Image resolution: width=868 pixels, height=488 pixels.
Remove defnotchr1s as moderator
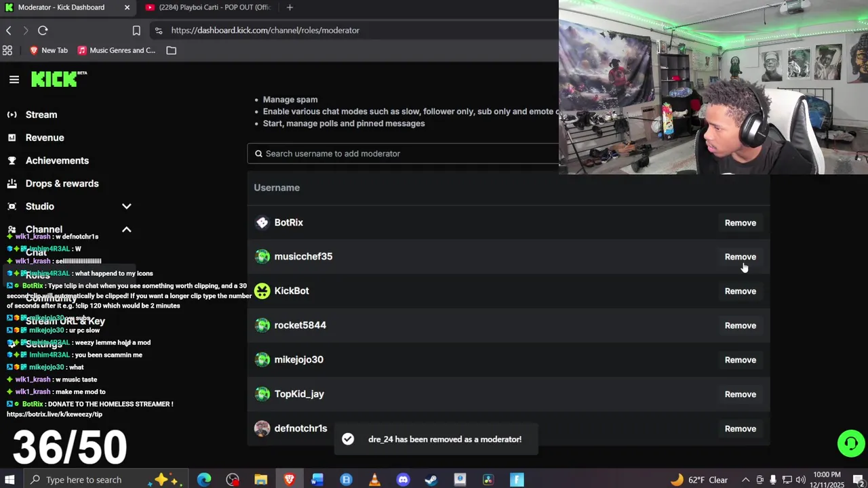(x=740, y=429)
